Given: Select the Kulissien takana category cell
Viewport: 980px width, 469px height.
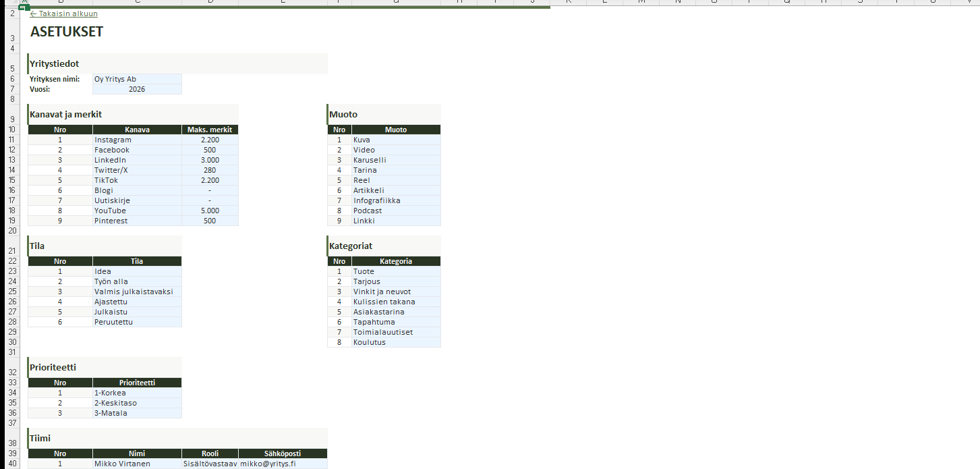Looking at the screenshot, I should click(395, 302).
